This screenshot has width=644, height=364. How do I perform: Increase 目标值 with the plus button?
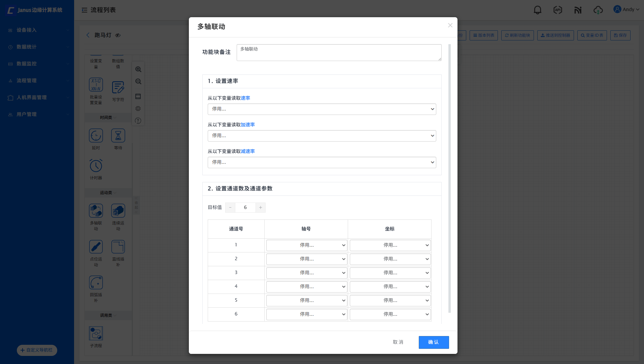click(261, 208)
